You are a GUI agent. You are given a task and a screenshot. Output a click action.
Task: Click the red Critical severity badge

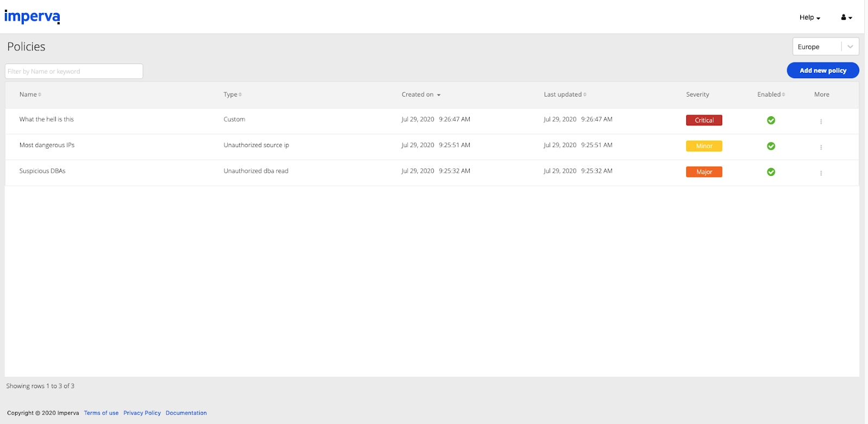pyautogui.click(x=704, y=121)
